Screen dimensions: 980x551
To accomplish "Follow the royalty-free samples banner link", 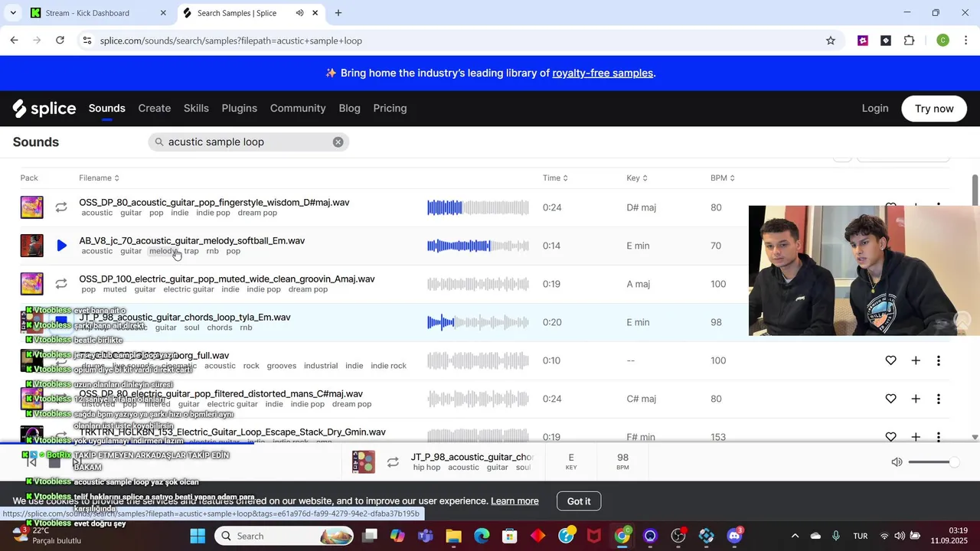I will coord(603,73).
